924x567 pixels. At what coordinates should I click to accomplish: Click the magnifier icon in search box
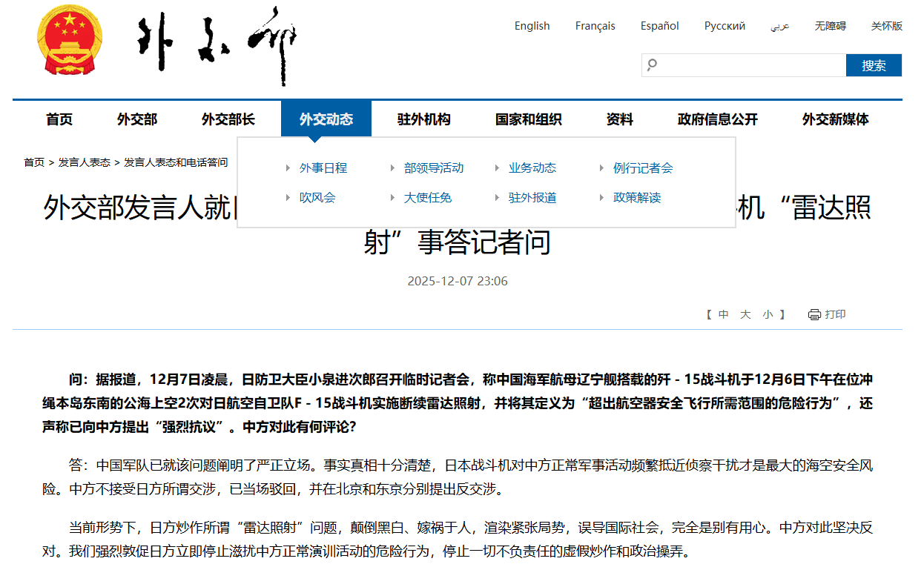tap(652, 65)
